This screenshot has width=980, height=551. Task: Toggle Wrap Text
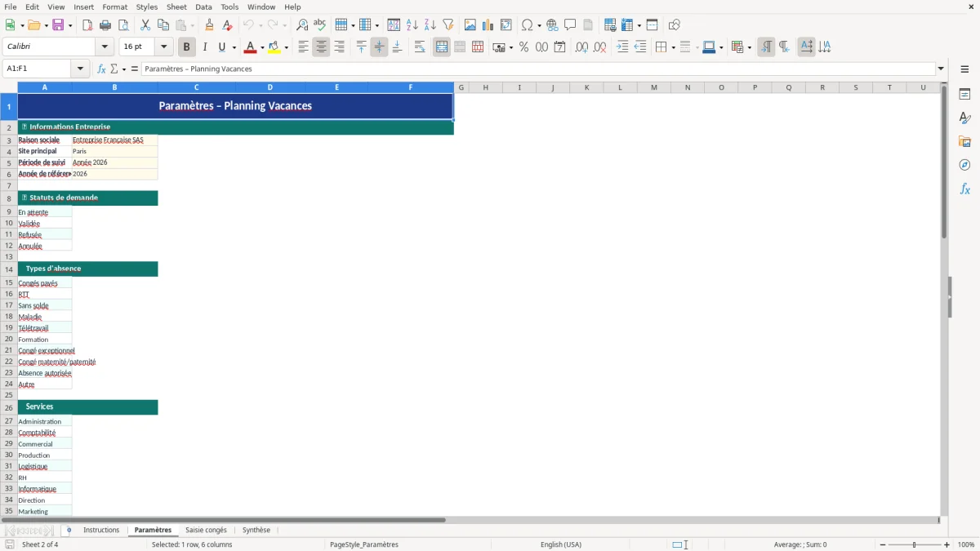pyautogui.click(x=420, y=47)
